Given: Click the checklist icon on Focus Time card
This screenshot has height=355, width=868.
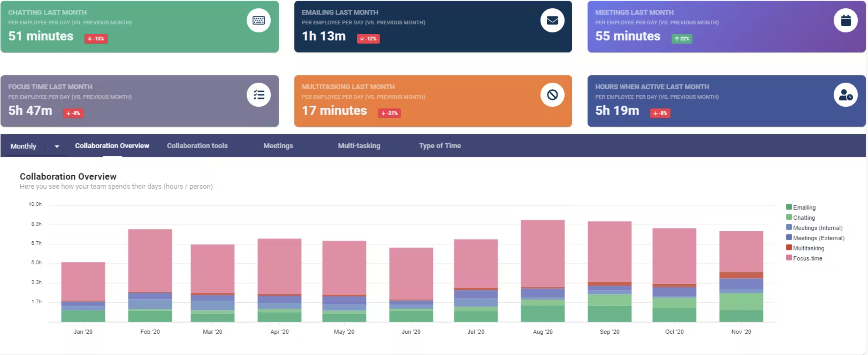Looking at the screenshot, I should [258, 95].
